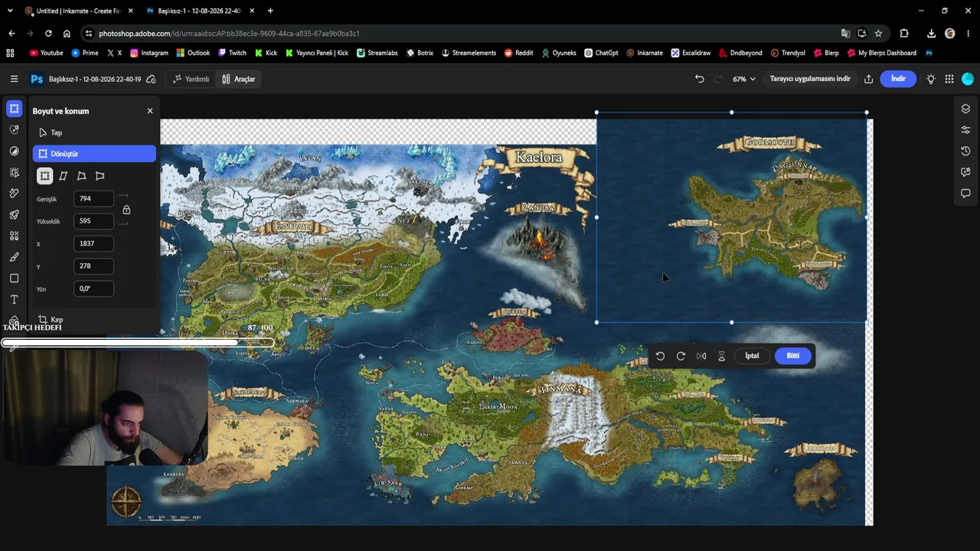
Task: Open a new browser tab
Action: point(270,11)
